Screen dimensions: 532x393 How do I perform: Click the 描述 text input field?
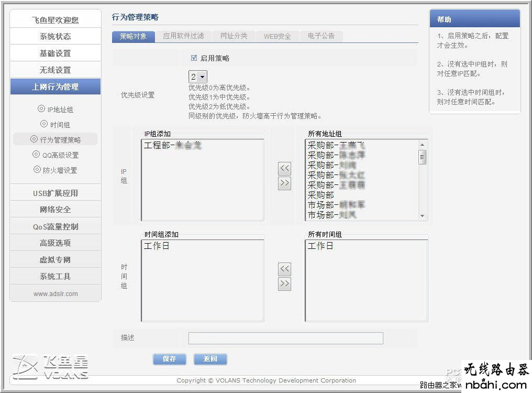[x=285, y=338]
